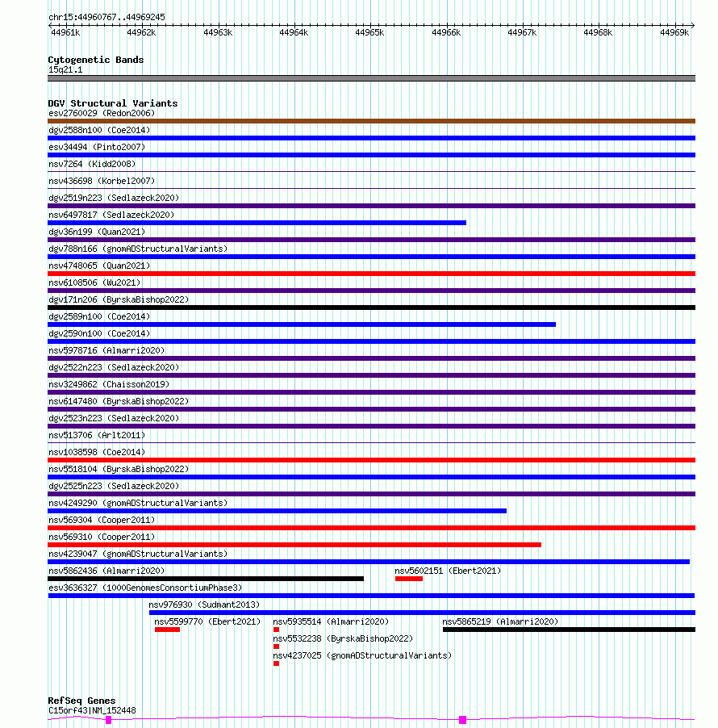Image resolution: width=718 pixels, height=728 pixels.
Task: Open dgv2519n223 (Sedlazeck2020) variant label
Action: pos(114,198)
